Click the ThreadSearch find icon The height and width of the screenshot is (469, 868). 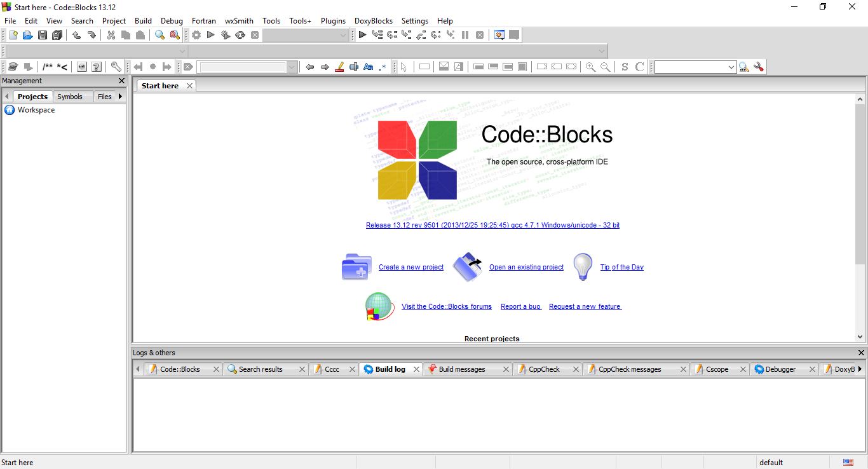pos(743,67)
